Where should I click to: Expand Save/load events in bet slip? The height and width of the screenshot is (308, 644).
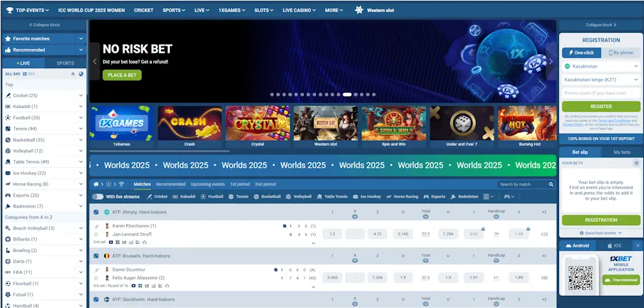tap(601, 233)
